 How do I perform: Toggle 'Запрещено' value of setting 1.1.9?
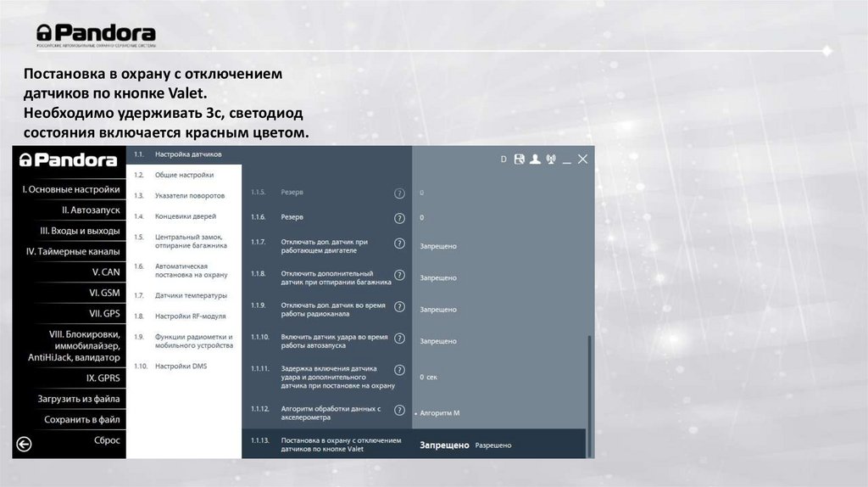tap(438, 309)
